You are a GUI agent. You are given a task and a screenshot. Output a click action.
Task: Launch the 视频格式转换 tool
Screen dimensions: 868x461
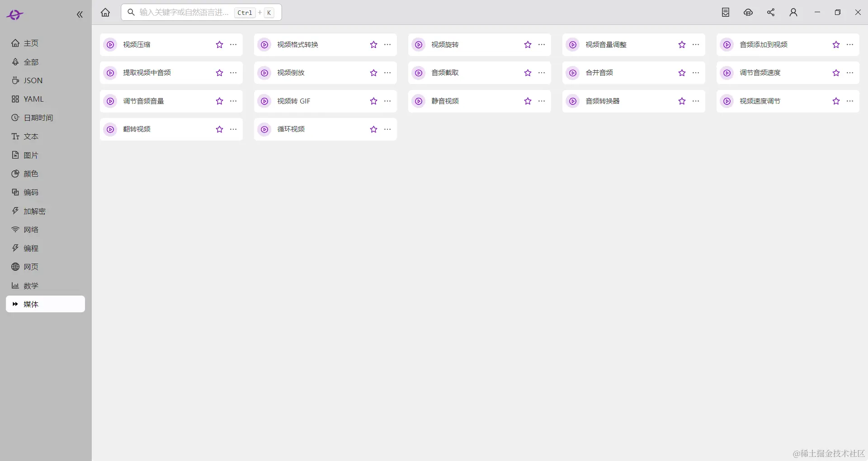pos(325,45)
